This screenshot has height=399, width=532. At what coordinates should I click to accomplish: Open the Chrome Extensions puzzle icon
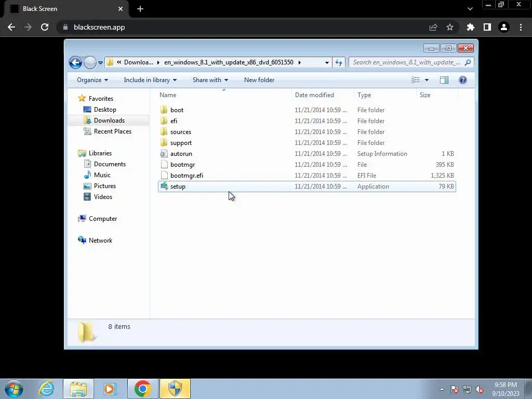click(x=471, y=27)
